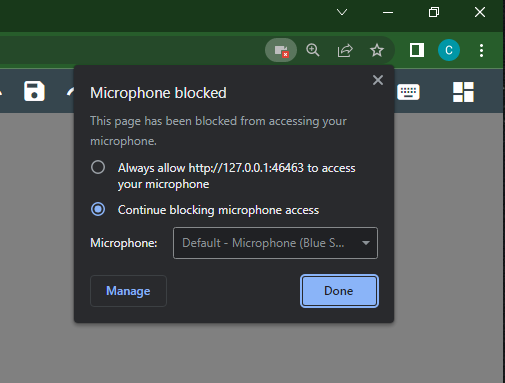Click the keyboard icon in the app toolbar

coord(408,92)
